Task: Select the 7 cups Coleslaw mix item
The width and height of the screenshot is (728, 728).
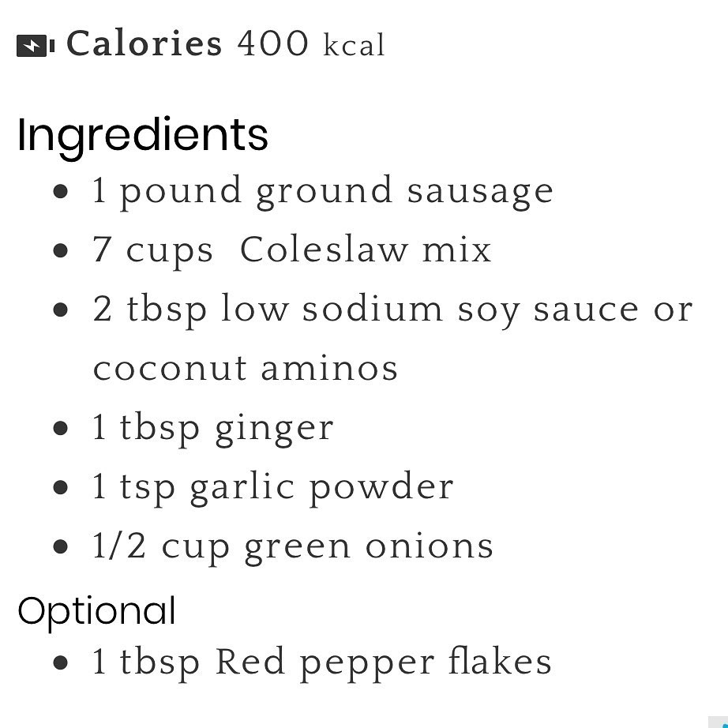Action: point(291,251)
